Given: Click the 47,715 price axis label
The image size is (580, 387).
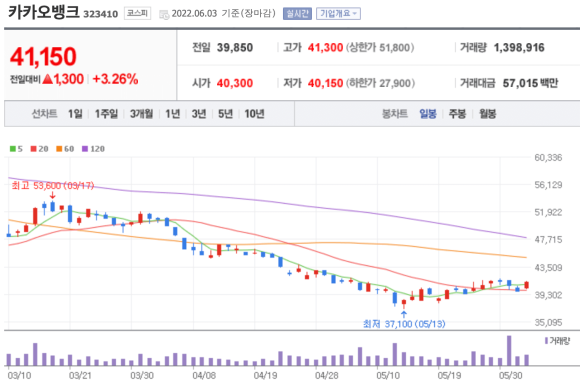Looking at the screenshot, I should (548, 240).
